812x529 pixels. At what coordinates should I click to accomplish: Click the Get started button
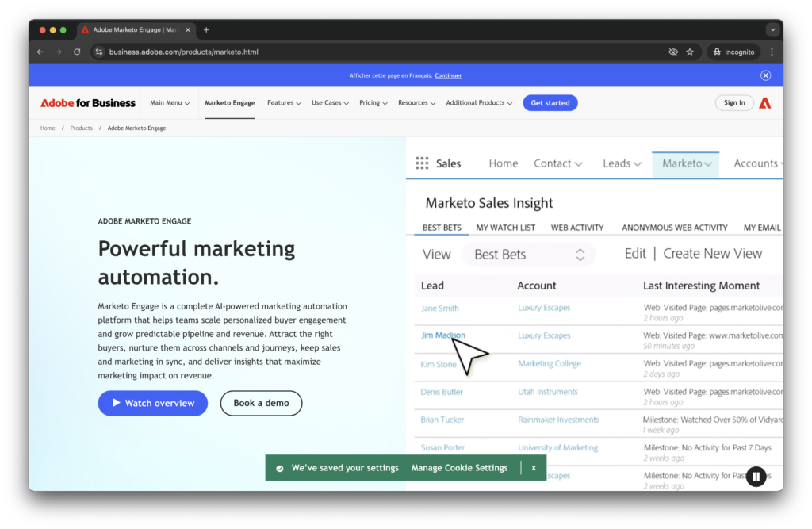coord(550,102)
